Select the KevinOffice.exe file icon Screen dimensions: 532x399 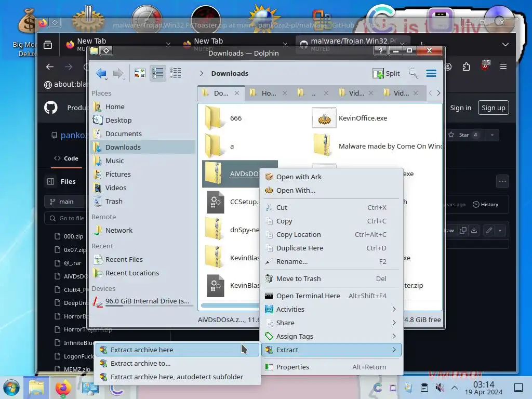324,118
